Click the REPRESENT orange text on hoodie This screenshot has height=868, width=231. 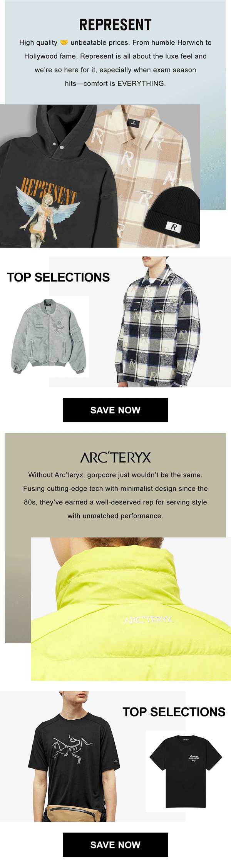pos(49,191)
